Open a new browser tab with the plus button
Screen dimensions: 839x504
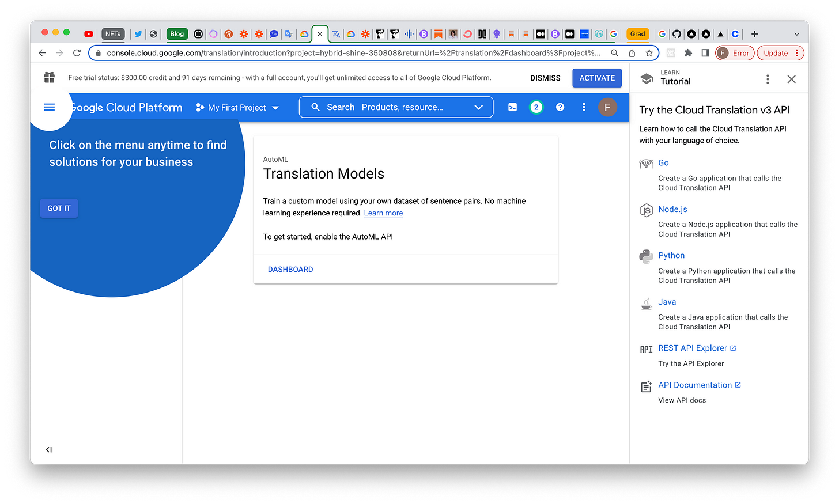pyautogui.click(x=754, y=34)
